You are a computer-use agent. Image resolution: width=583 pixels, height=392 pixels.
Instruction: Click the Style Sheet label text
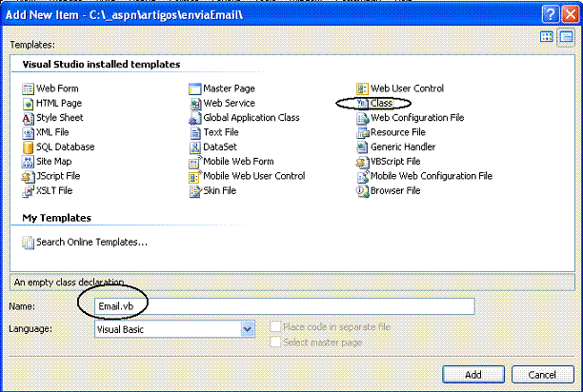pos(60,118)
